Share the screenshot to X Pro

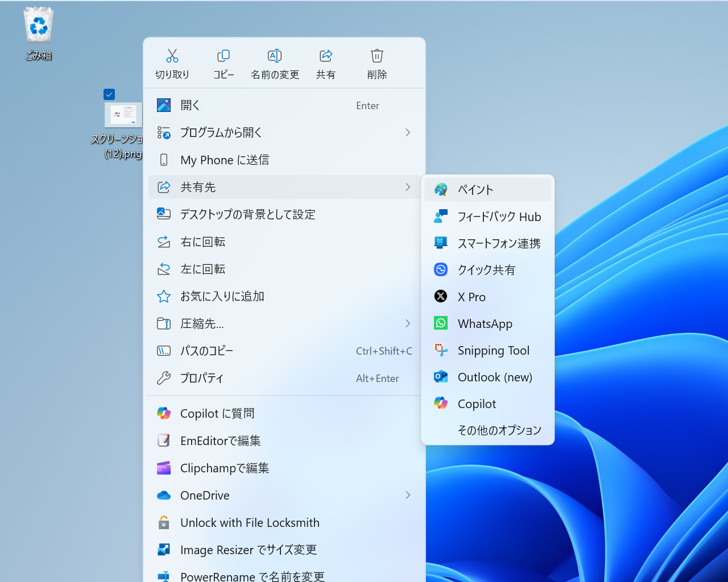click(x=487, y=296)
